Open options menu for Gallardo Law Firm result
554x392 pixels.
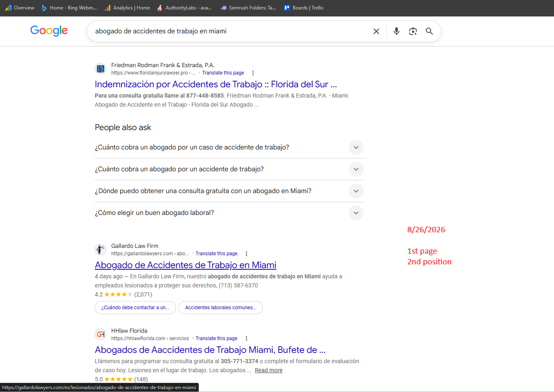click(x=246, y=254)
